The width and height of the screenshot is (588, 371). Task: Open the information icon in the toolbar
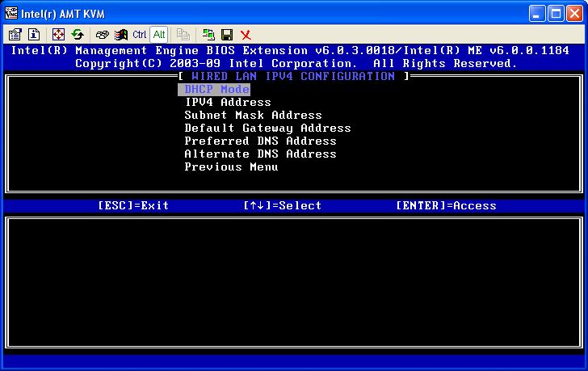[34, 35]
